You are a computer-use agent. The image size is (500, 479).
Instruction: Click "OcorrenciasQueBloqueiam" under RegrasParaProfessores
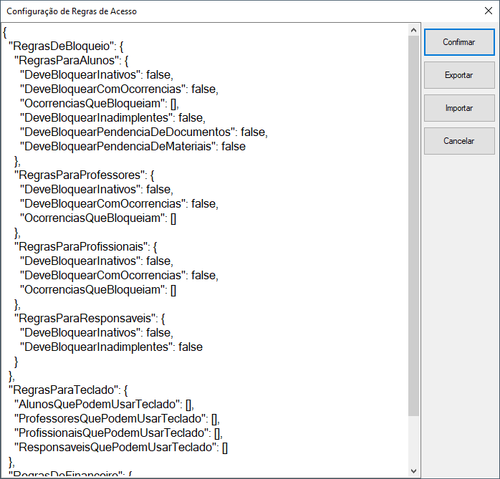point(98,218)
